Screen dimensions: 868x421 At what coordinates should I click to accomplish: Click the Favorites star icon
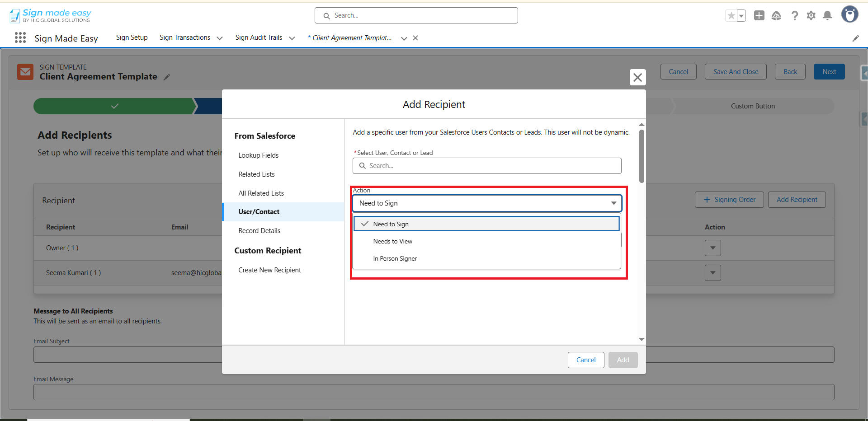tap(731, 16)
